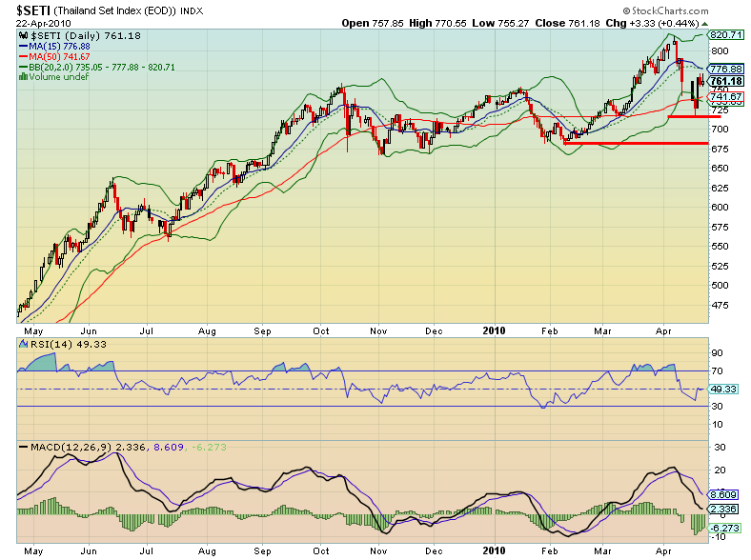Click the RSI area icon before RSI(14)
The width and height of the screenshot is (751, 560).
point(23,344)
